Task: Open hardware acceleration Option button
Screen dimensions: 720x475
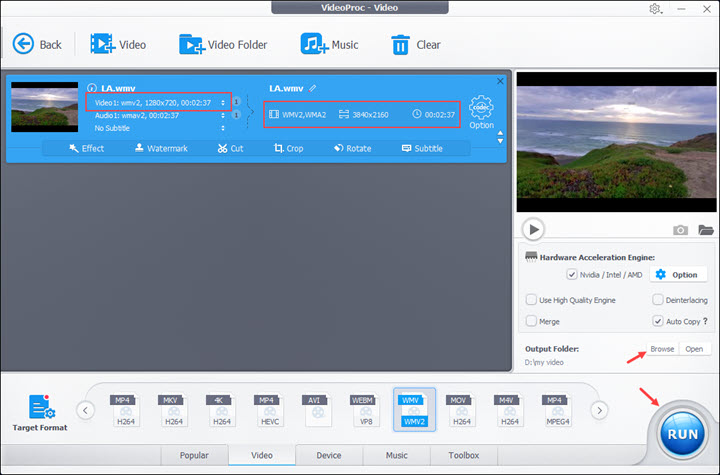Action: 677,275
